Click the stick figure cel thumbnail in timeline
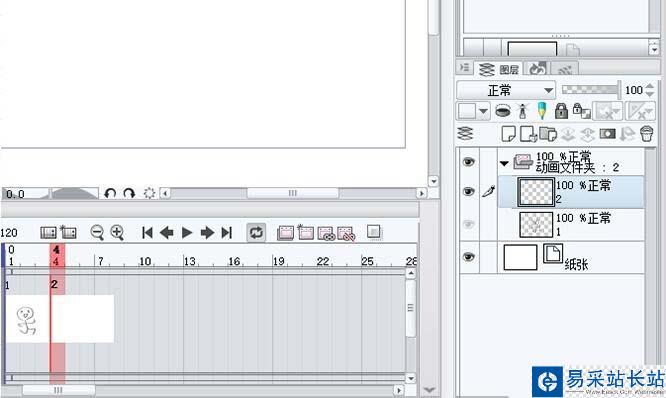Image resolution: width=666 pixels, height=398 pixels. click(26, 319)
